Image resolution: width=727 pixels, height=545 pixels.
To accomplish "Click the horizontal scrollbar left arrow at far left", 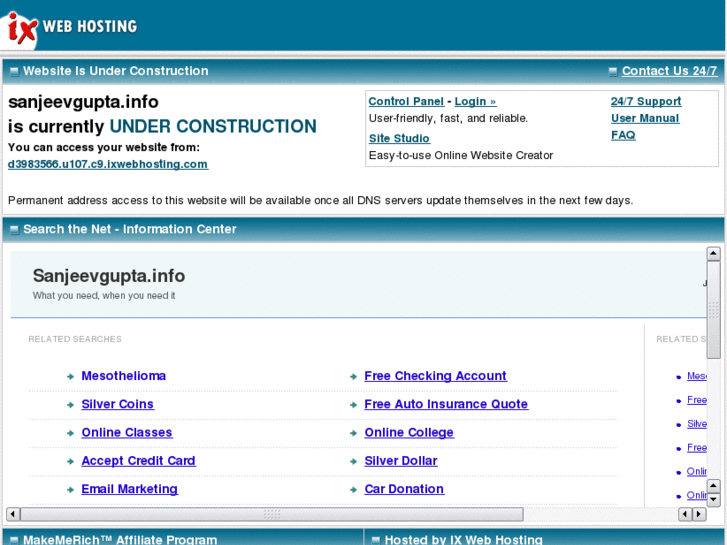I will pos(13,514).
